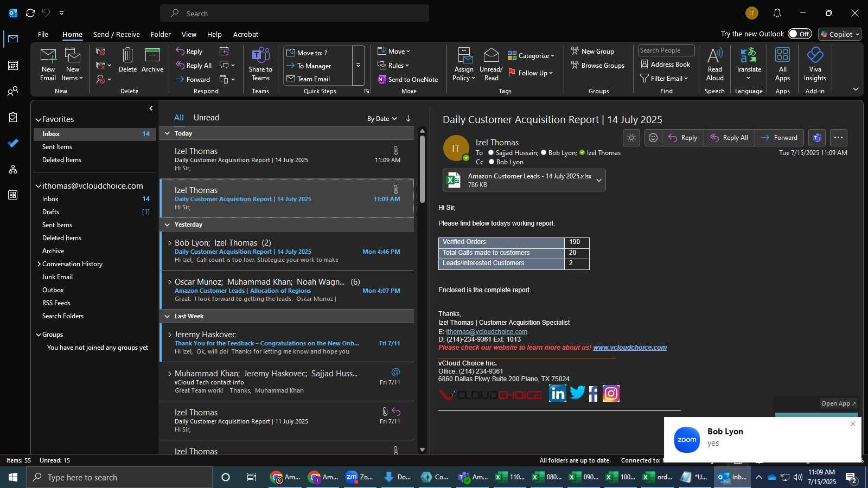This screenshot has height=488, width=868.
Task: Open Viva Insights add-in
Action: coord(815,65)
